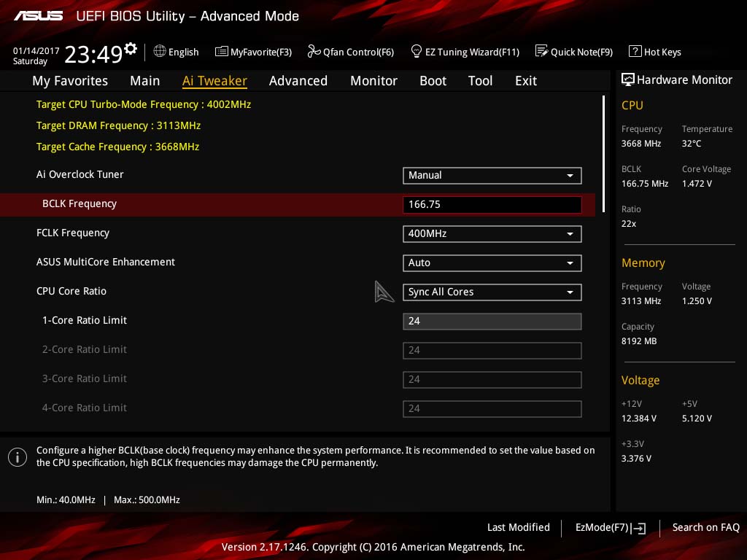Image resolution: width=747 pixels, height=560 pixels.
Task: Click the globe language icon
Action: point(160,51)
